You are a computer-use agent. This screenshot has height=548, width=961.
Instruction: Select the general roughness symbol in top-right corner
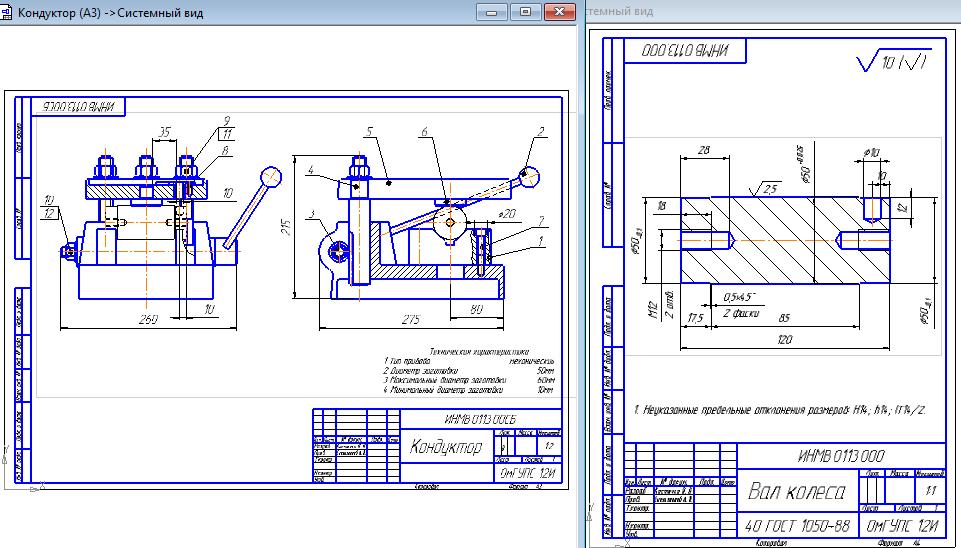(x=893, y=60)
